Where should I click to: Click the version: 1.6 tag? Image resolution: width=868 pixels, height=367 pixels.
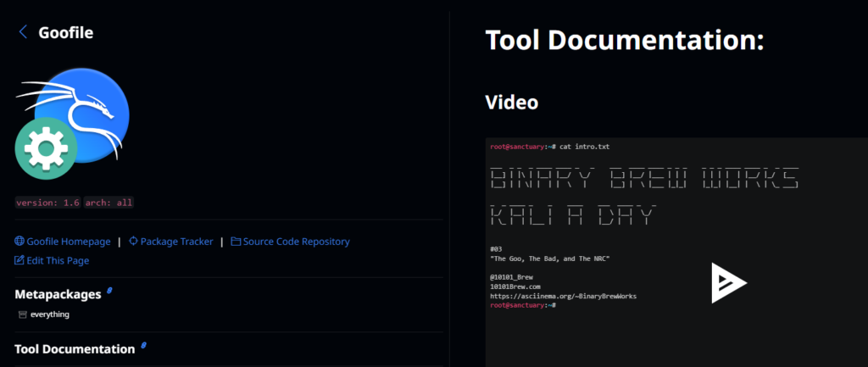click(x=47, y=203)
